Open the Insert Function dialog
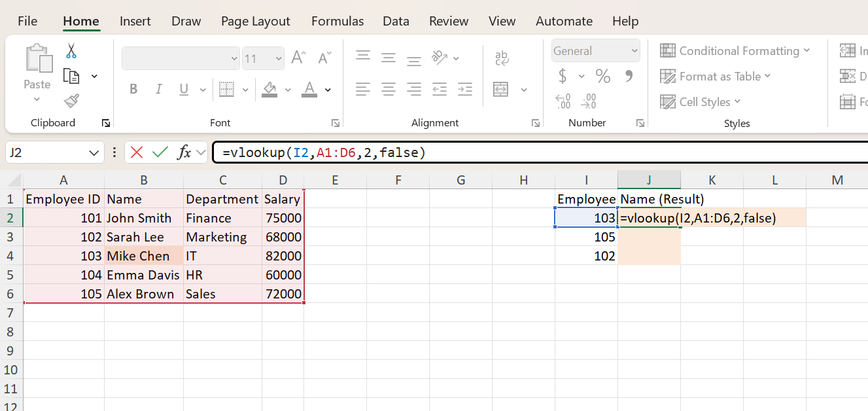This screenshot has height=411, width=868. tap(186, 152)
